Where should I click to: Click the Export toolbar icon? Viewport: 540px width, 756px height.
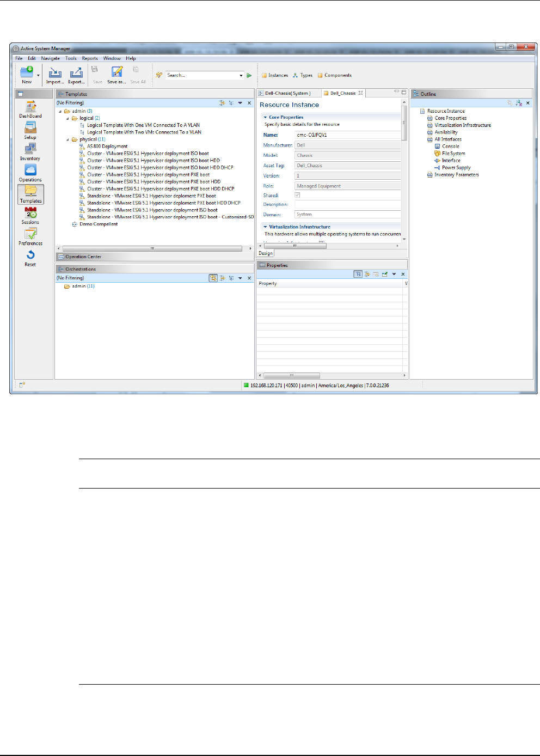tap(76, 72)
